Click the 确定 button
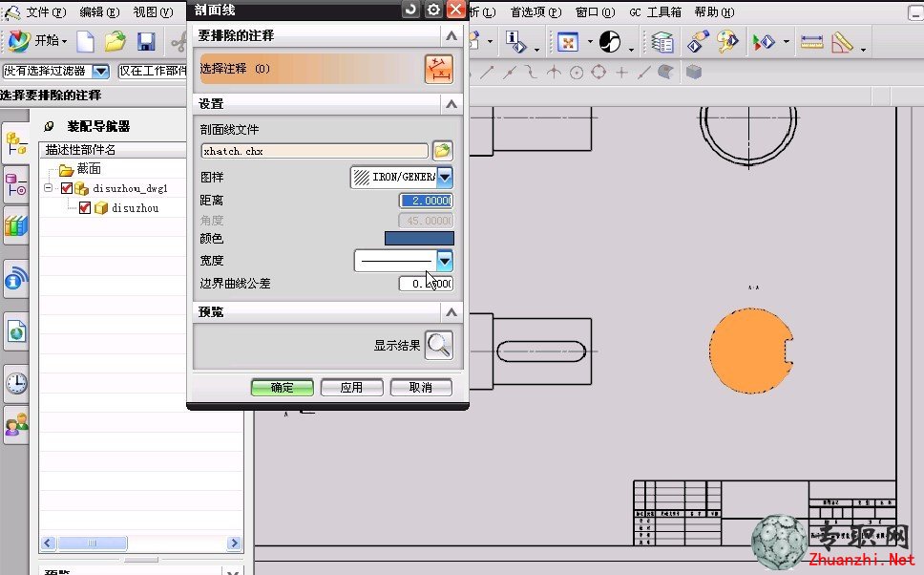Screen dimensions: 924x575 click(283, 388)
